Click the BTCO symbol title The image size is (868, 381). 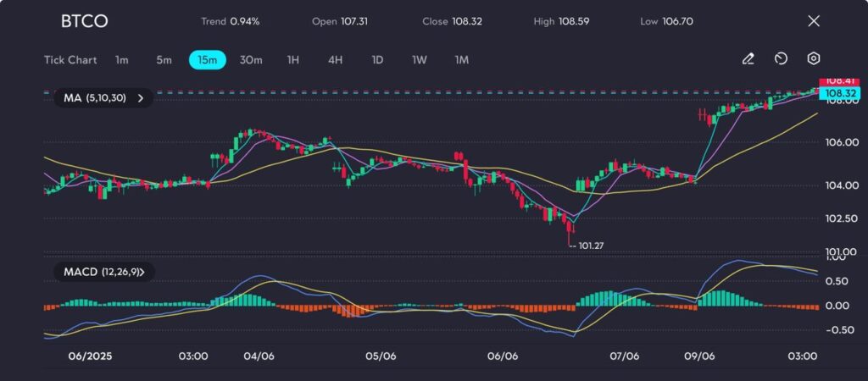pyautogui.click(x=84, y=21)
